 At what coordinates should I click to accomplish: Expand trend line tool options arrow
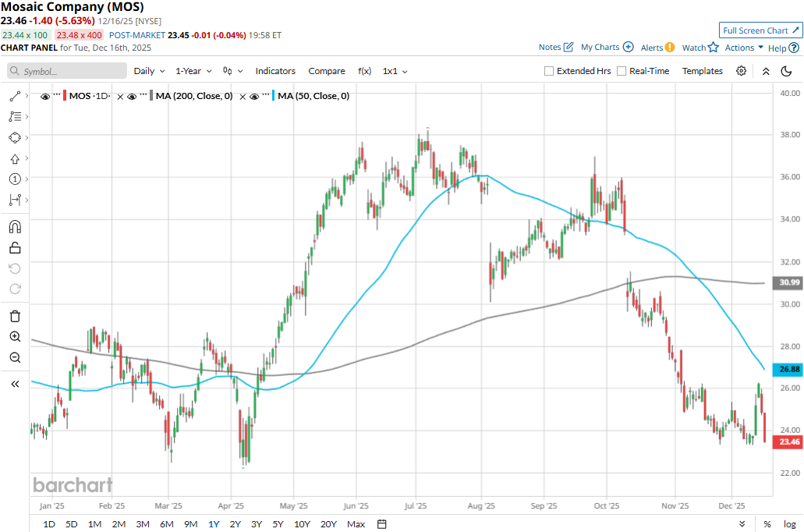point(27,96)
